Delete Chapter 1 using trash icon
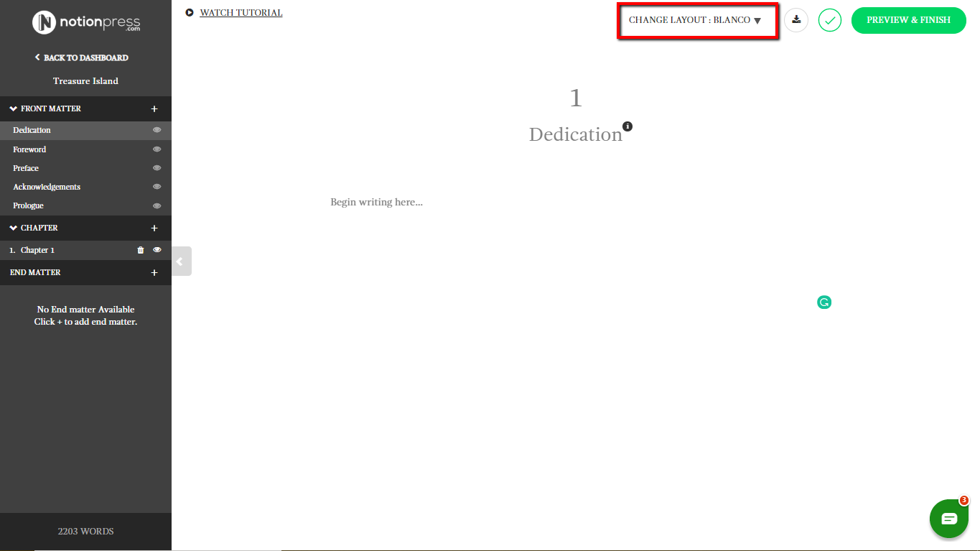The height and width of the screenshot is (551, 980). (x=141, y=250)
